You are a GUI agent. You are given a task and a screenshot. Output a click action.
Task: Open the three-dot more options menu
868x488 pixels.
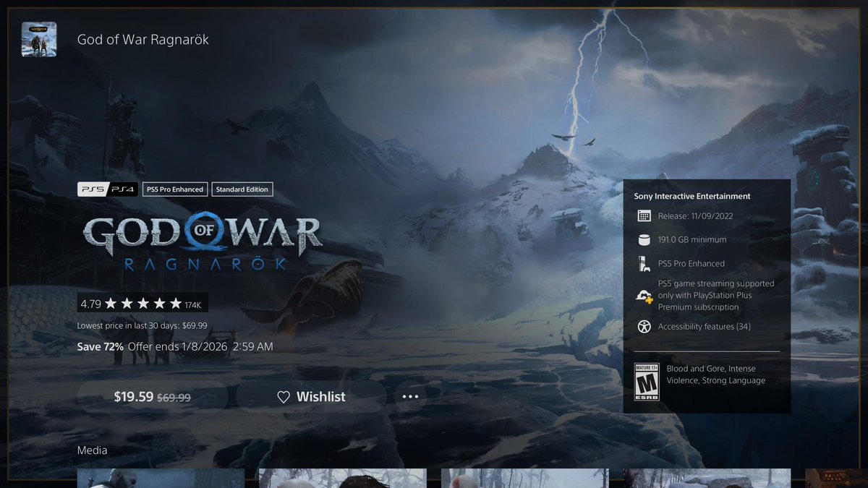(410, 397)
